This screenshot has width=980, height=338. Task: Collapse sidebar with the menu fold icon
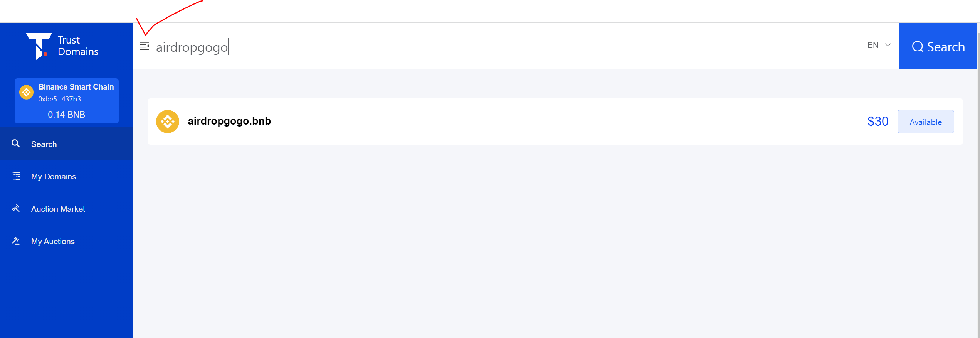click(145, 46)
